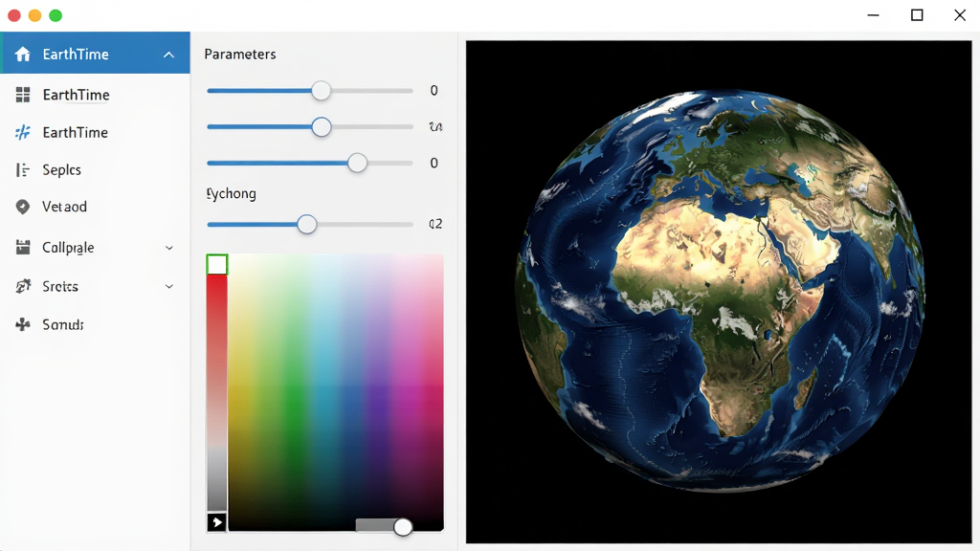This screenshot has height=551, width=980.
Task: Click the yellow dot in the title bar
Action: point(35,15)
